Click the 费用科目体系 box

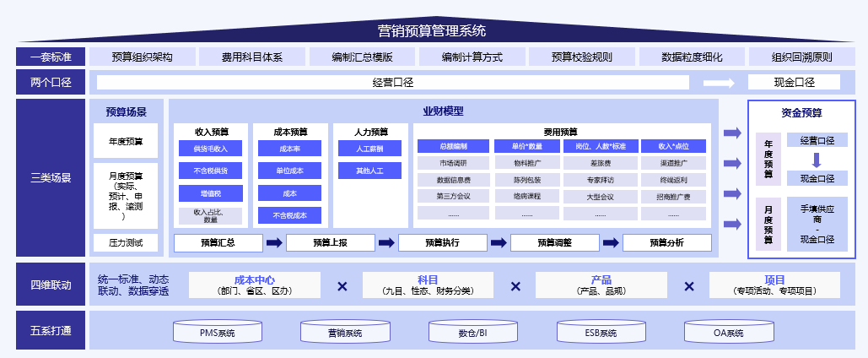252,57
